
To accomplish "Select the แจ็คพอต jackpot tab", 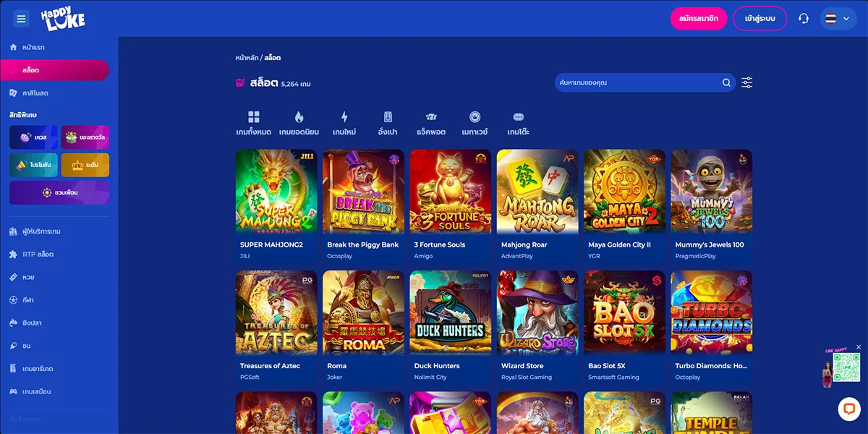I will (431, 123).
